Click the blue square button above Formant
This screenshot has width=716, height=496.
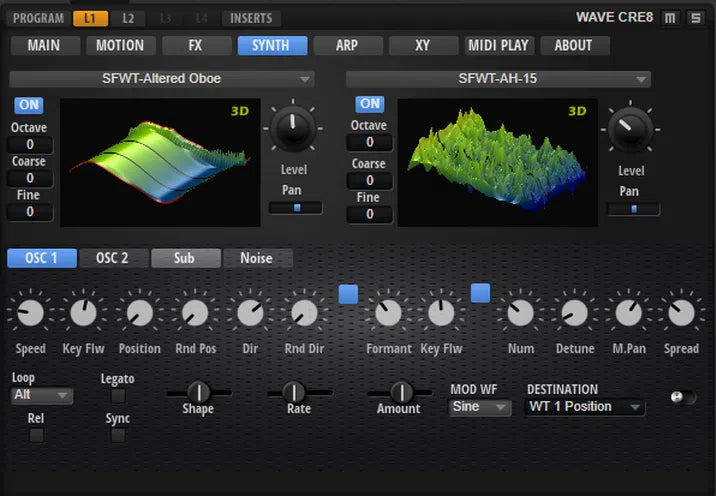[348, 293]
